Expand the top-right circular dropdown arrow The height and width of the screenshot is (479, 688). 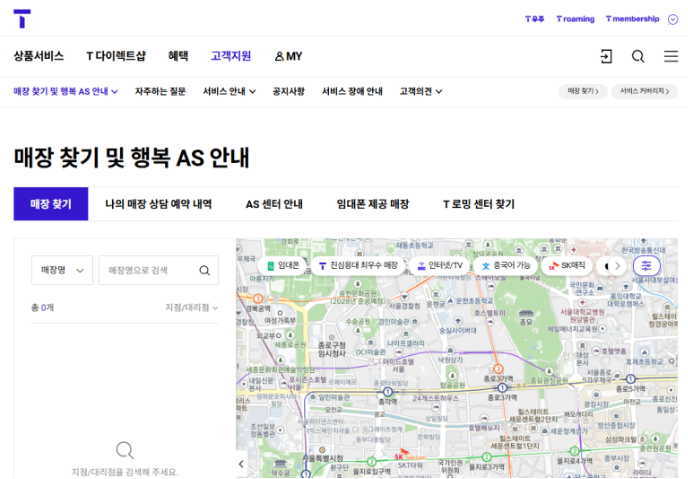click(673, 19)
